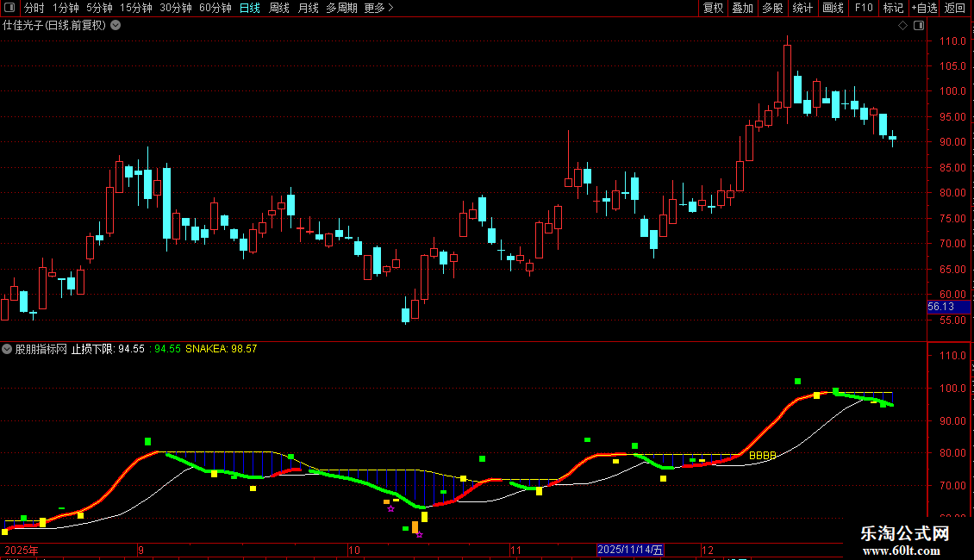Viewport: 974px width, 560px height.
Task: Click the 复权 adjustment button
Action: click(x=713, y=8)
